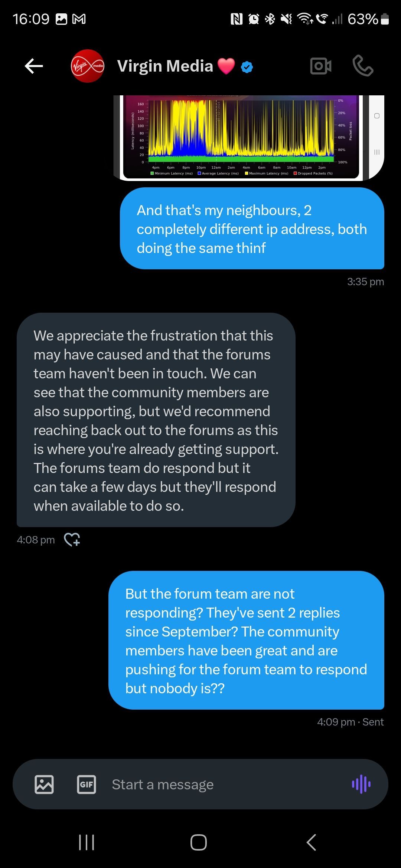Select the 'And that's my neighbours' message
401x868 pixels.
click(252, 228)
